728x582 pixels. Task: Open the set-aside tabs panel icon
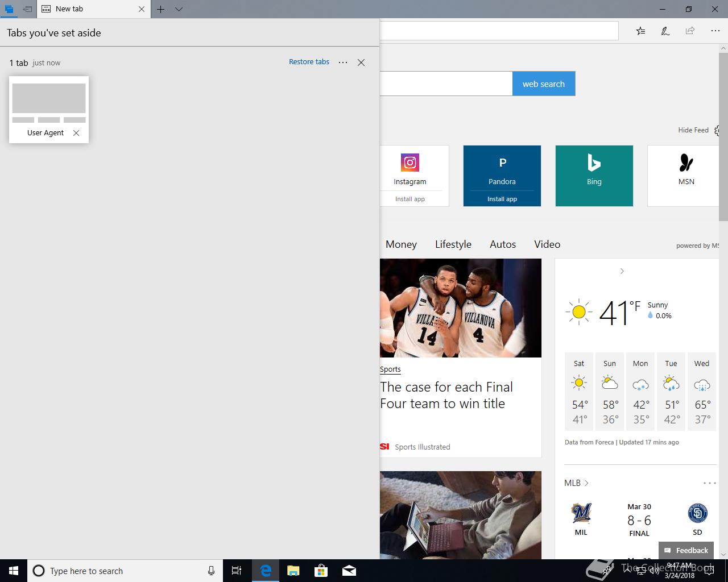tap(9, 9)
